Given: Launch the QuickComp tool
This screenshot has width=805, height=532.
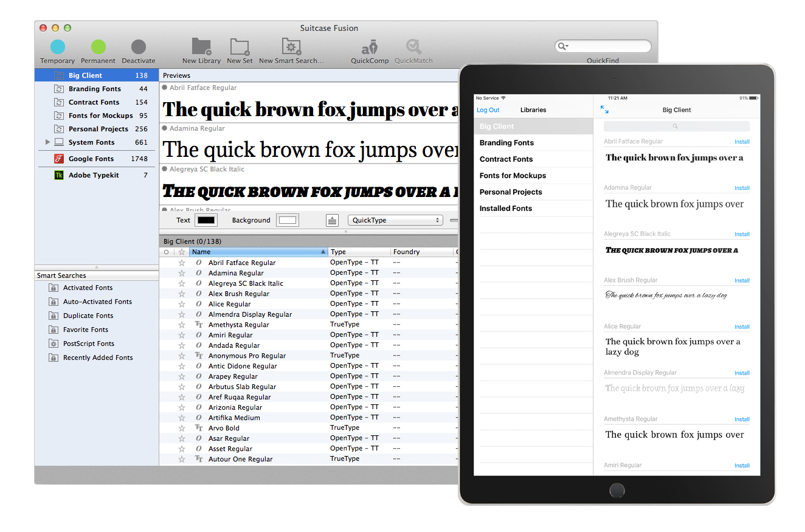Looking at the screenshot, I should pyautogui.click(x=370, y=47).
